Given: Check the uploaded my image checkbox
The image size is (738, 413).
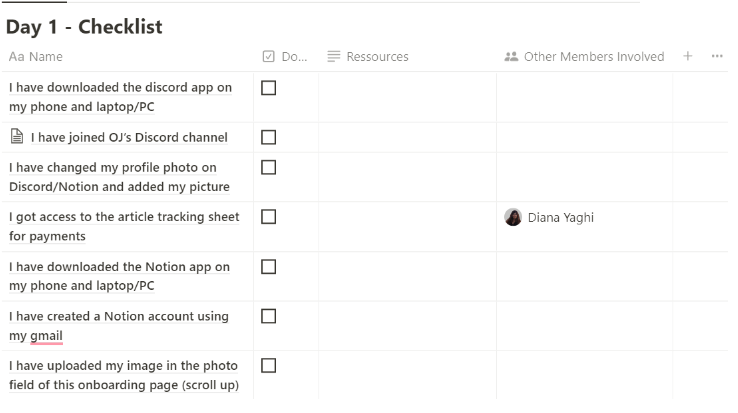Looking at the screenshot, I should [268, 365].
